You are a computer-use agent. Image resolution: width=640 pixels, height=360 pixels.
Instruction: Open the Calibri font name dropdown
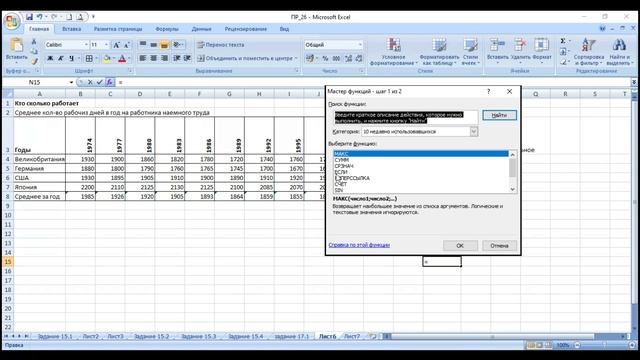click(86, 44)
